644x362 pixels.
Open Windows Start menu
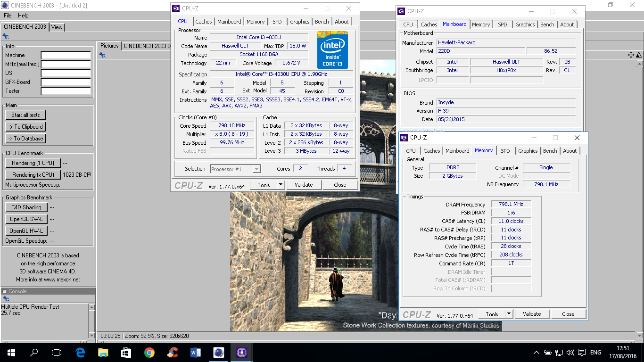[11, 352]
